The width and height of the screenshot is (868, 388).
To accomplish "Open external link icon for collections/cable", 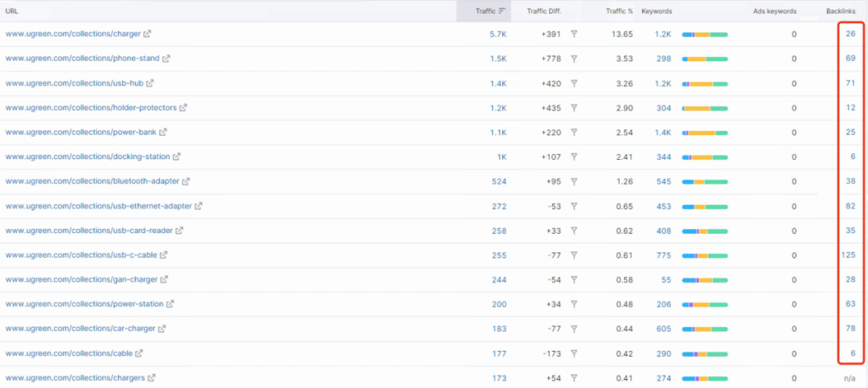I will pyautogui.click(x=139, y=353).
